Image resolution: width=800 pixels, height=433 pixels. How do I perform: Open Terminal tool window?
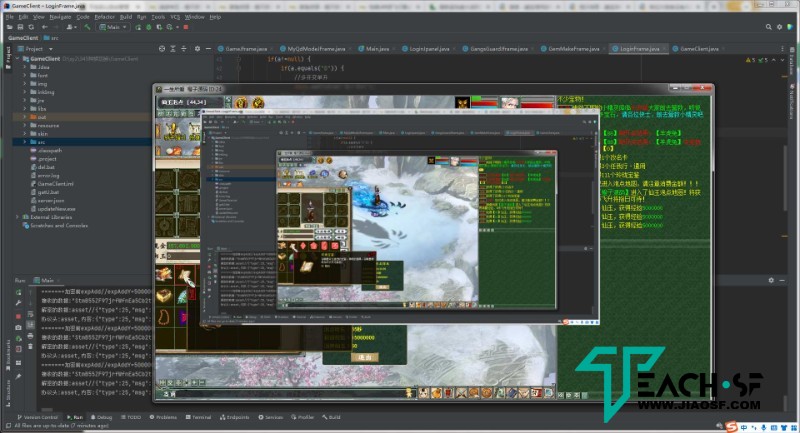tap(198, 417)
